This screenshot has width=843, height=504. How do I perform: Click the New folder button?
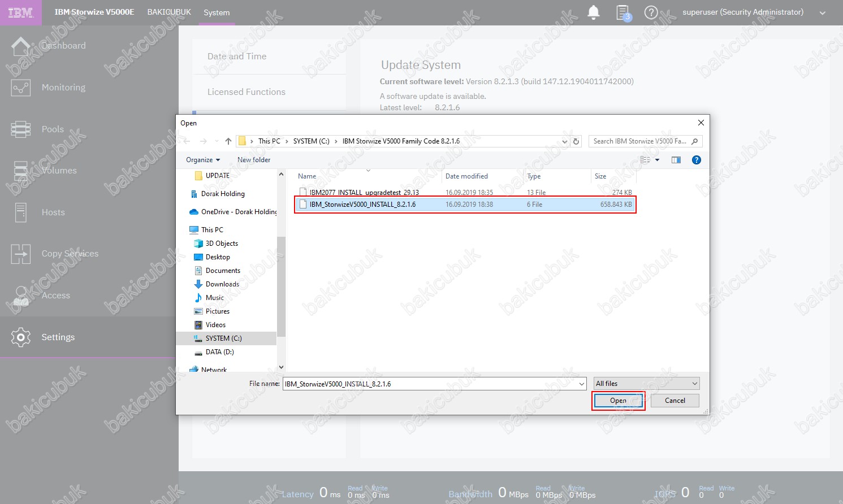click(254, 160)
